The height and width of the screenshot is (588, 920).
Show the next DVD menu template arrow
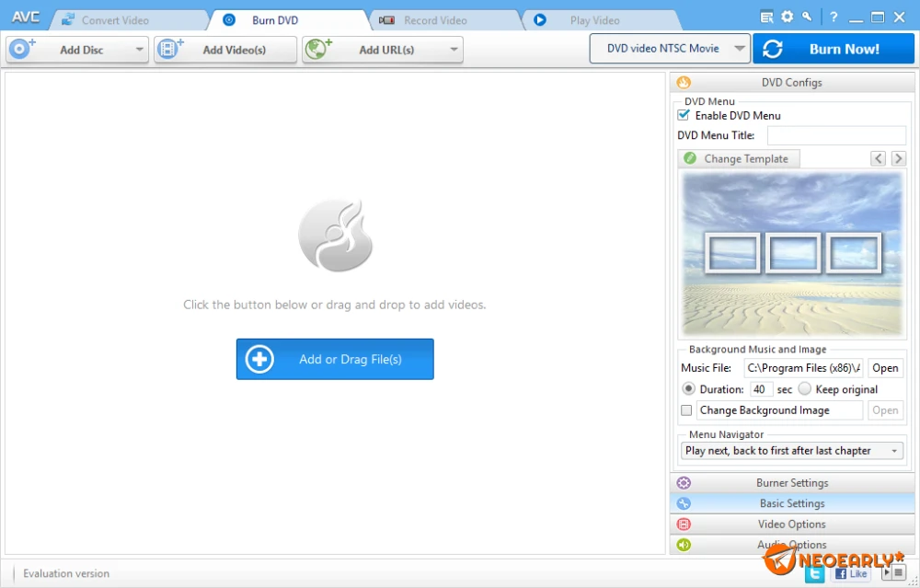coord(898,158)
